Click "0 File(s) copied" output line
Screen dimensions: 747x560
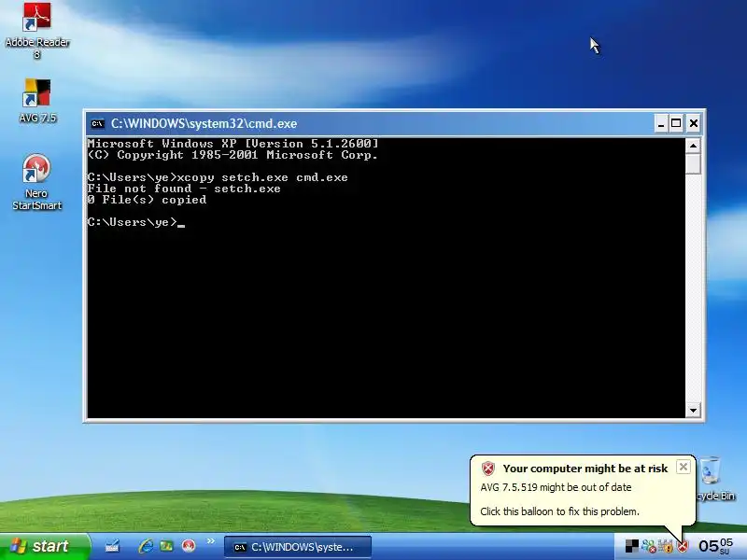pyautogui.click(x=147, y=200)
